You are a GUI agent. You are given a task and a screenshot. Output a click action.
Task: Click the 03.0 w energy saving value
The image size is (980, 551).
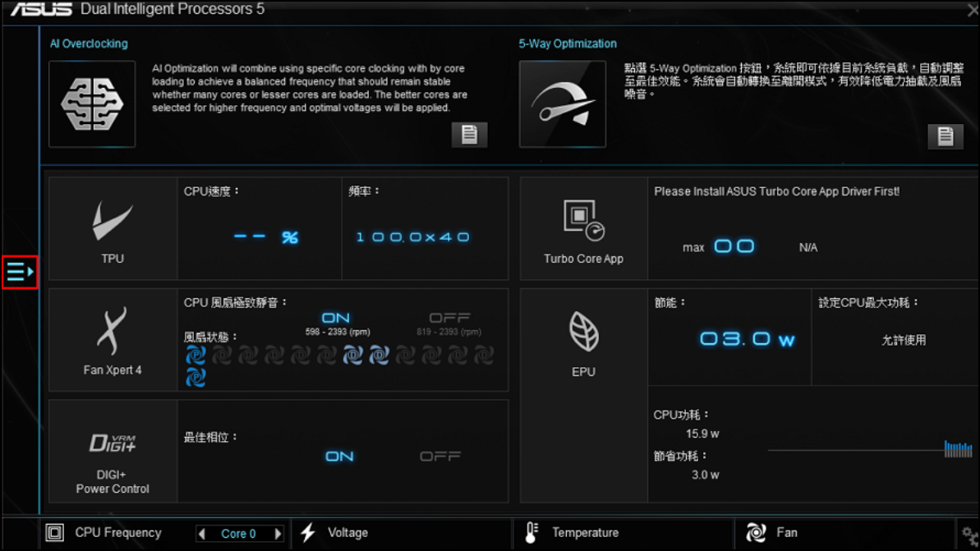click(748, 339)
